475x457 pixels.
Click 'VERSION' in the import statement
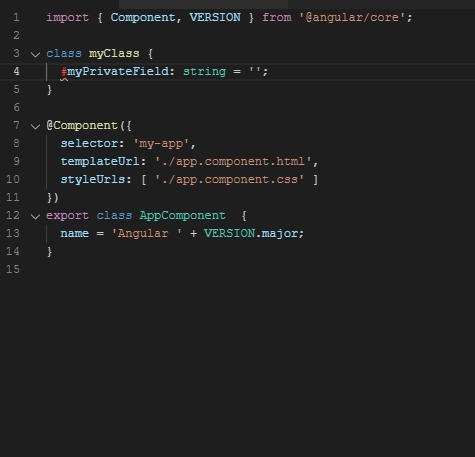pyautogui.click(x=215, y=17)
